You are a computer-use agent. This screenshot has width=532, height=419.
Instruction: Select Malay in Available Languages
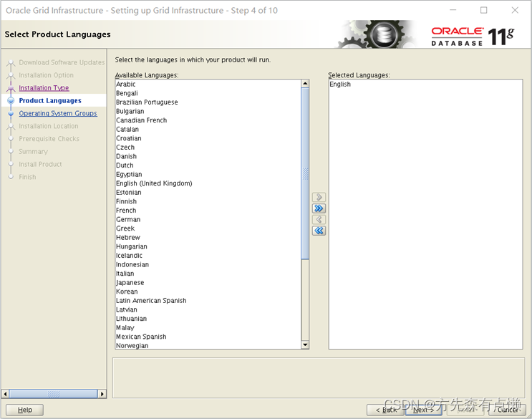(208, 328)
